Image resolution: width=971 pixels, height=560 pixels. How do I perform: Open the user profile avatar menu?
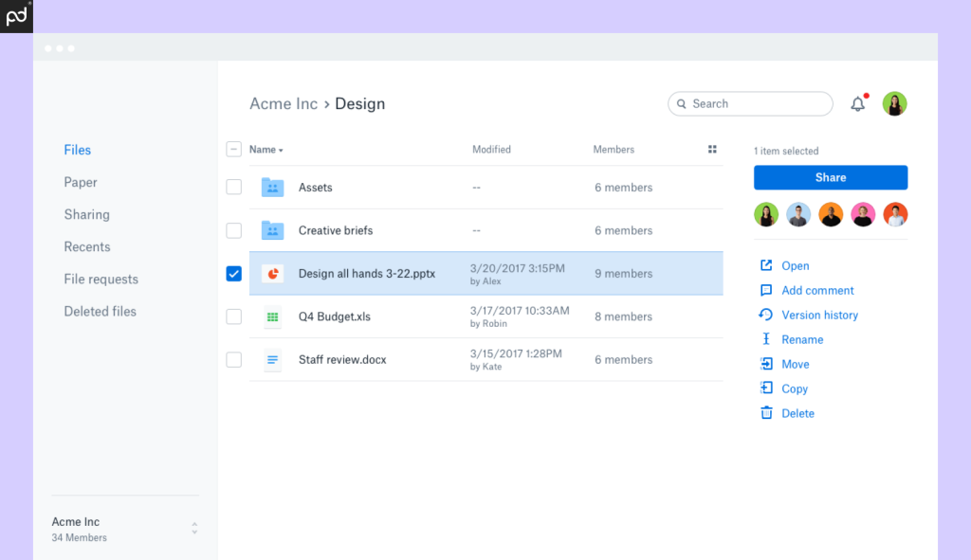click(894, 104)
